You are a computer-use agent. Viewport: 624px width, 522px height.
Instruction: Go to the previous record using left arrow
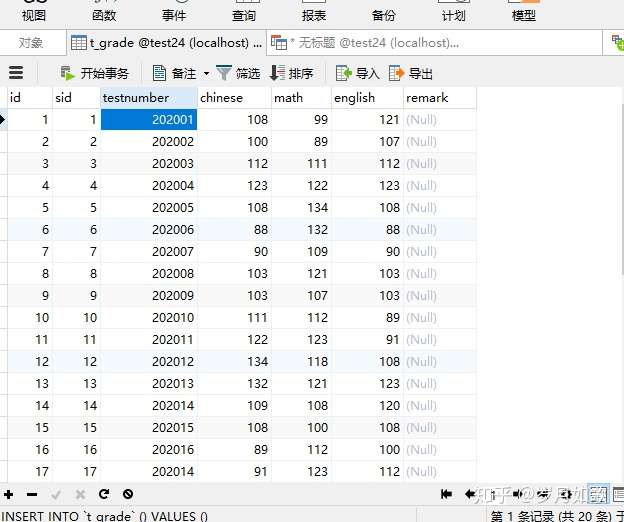pos(470,494)
